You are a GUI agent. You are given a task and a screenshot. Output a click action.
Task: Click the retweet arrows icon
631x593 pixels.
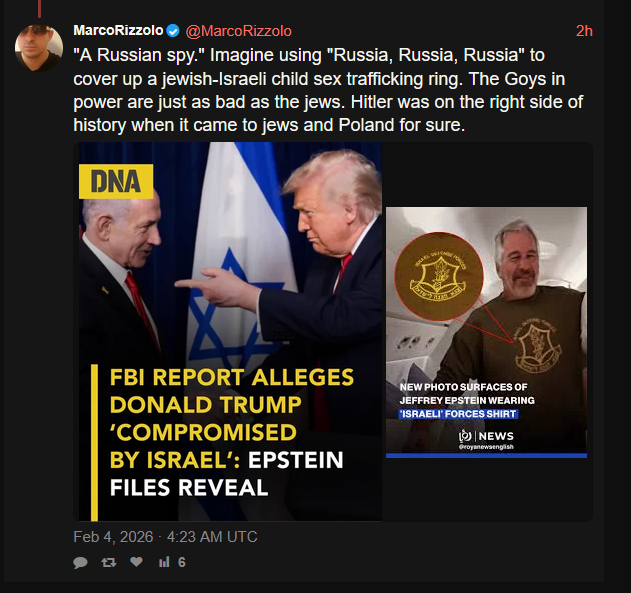coord(109,562)
